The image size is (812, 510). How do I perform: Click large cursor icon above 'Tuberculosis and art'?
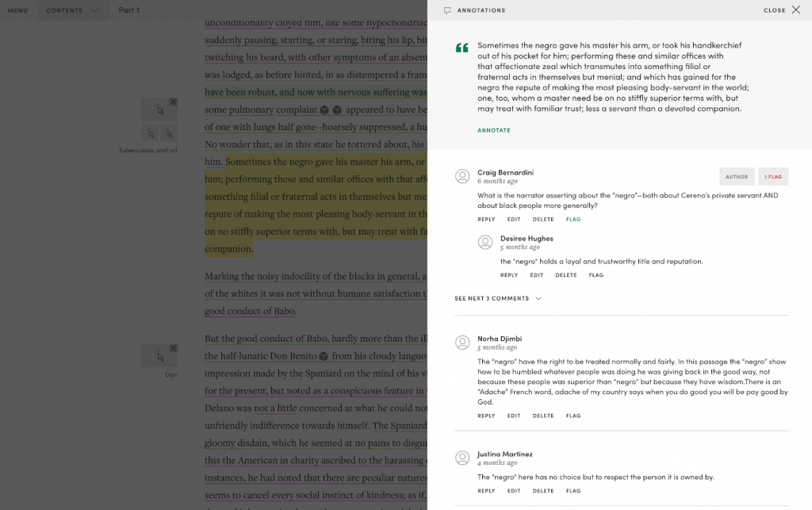[x=159, y=109]
